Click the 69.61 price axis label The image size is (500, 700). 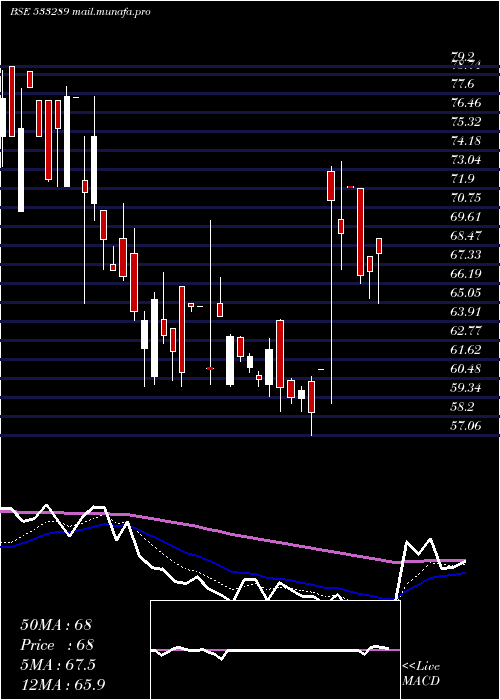pos(466,217)
